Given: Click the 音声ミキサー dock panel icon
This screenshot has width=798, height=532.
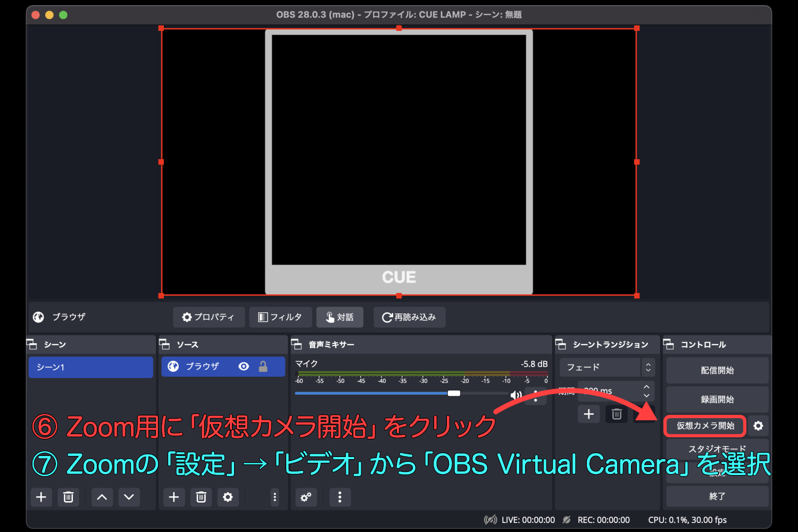Looking at the screenshot, I should click(x=296, y=344).
